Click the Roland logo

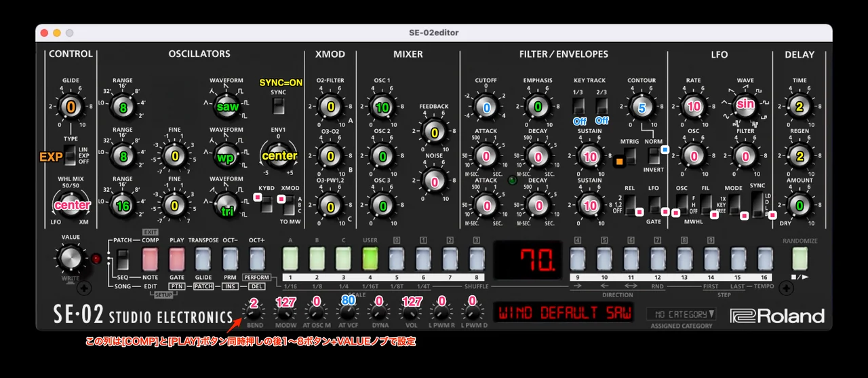777,316
